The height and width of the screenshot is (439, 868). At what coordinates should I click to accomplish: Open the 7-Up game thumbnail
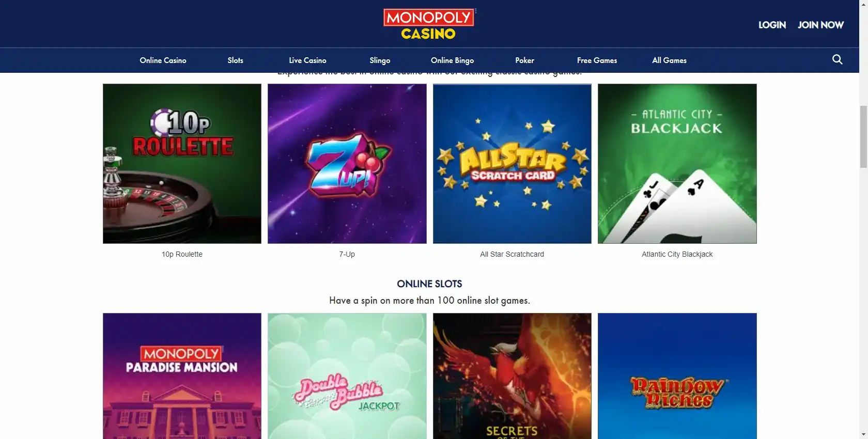(x=347, y=164)
